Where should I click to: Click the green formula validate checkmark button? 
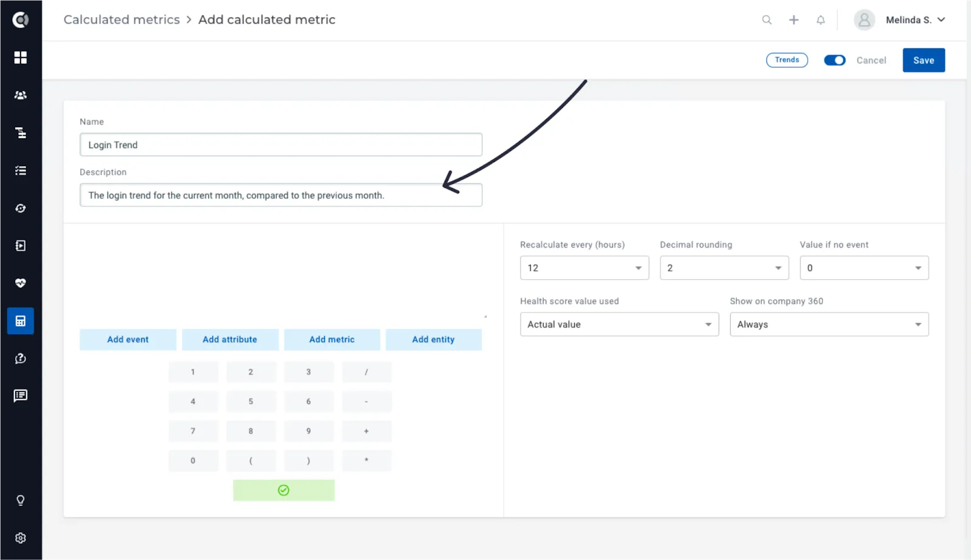[283, 490]
